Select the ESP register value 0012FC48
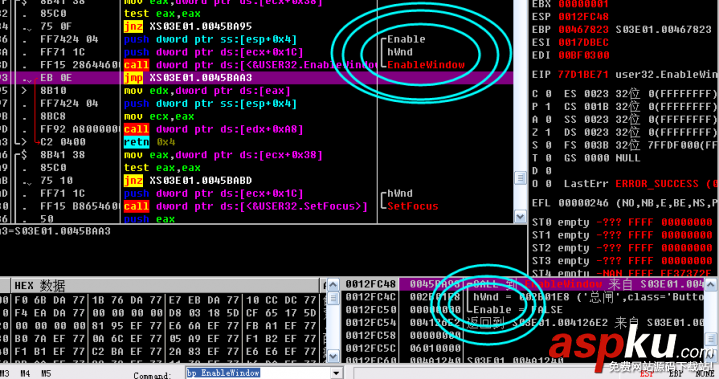Image resolution: width=719 pixels, height=379 pixels. point(583,17)
